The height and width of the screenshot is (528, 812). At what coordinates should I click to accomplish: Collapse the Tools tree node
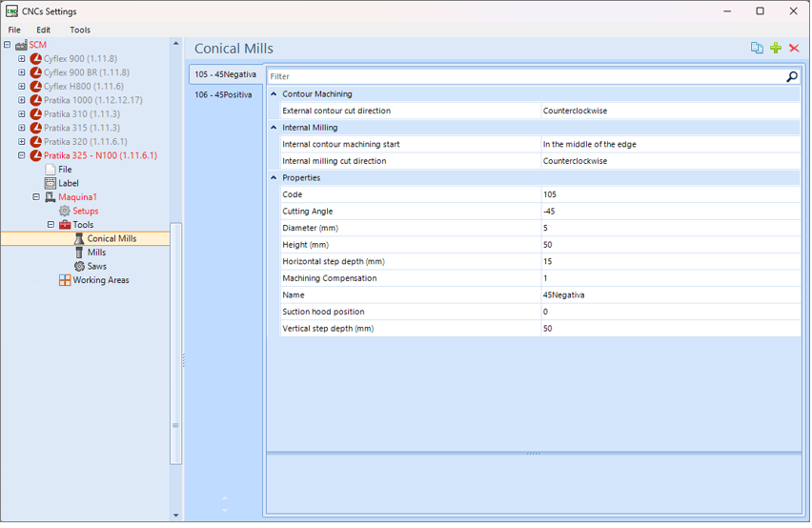click(x=51, y=225)
